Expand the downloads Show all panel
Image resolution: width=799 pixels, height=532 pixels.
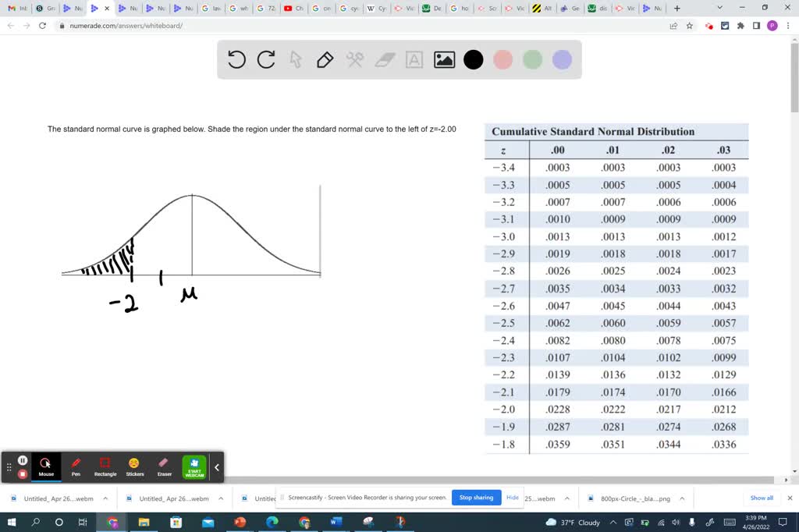pyautogui.click(x=761, y=498)
